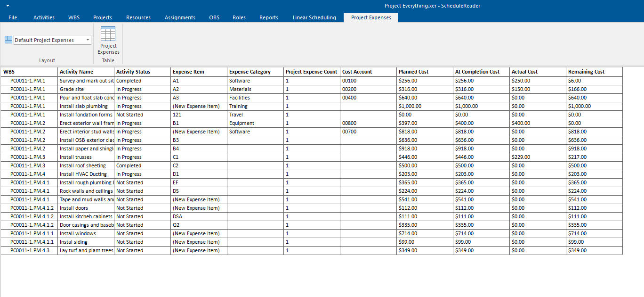Image resolution: width=644 pixels, height=297 pixels.
Task: Click the Actual Cost column header
Action: click(x=538, y=72)
